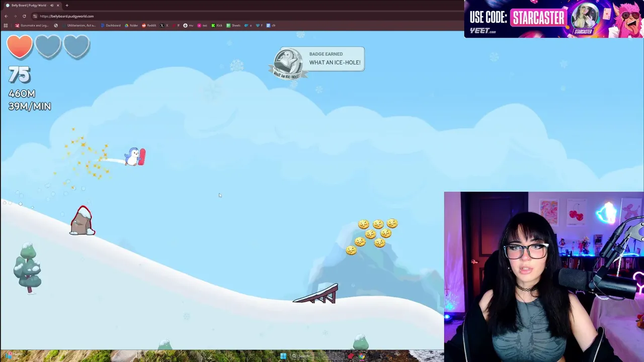Click the STARCASTER promo code text

538,18
